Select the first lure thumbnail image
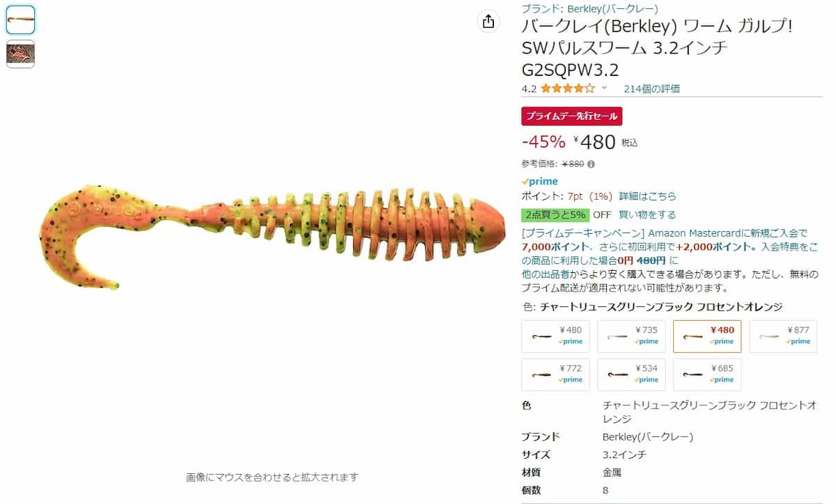836x504 pixels. pyautogui.click(x=21, y=20)
